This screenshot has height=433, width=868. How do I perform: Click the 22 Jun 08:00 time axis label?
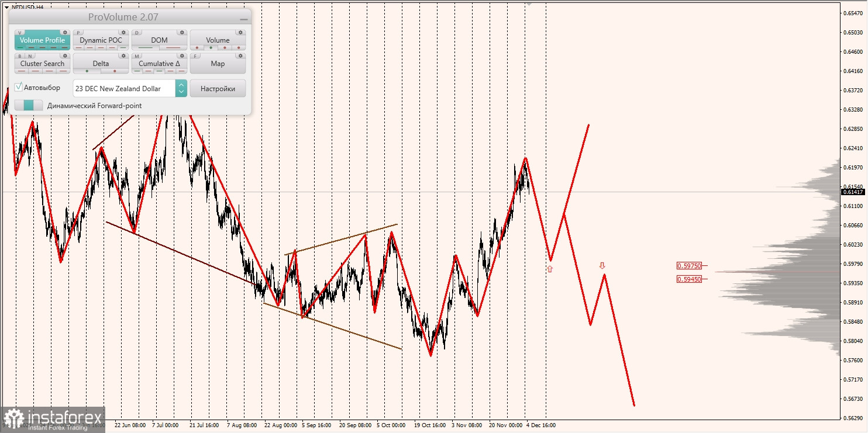coord(130,425)
